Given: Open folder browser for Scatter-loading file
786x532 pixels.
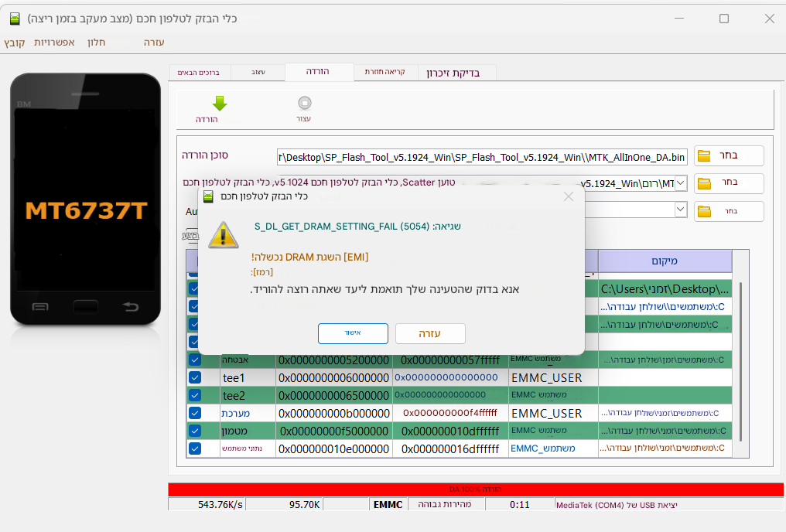Looking at the screenshot, I should pyautogui.click(x=728, y=183).
